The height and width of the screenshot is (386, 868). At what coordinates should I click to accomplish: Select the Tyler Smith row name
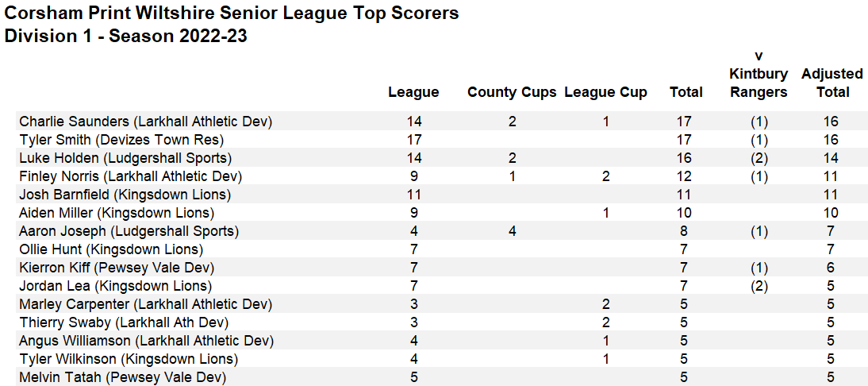(121, 140)
